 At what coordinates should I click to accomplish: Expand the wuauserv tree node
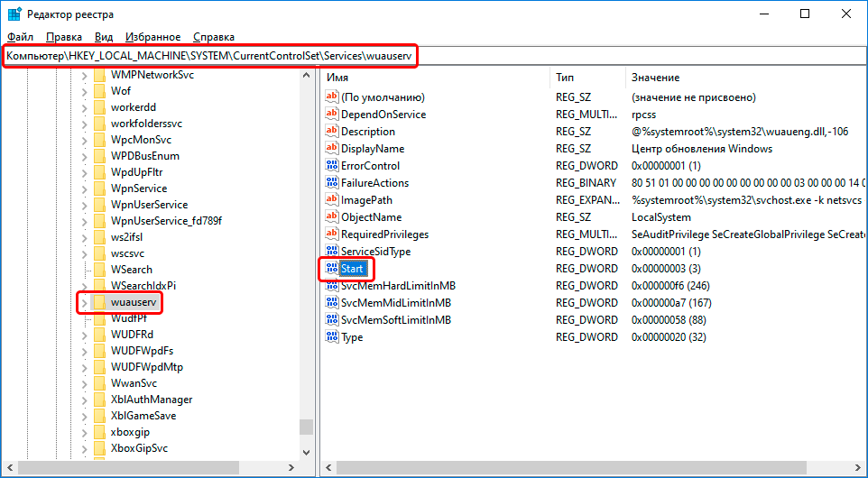tap(84, 302)
